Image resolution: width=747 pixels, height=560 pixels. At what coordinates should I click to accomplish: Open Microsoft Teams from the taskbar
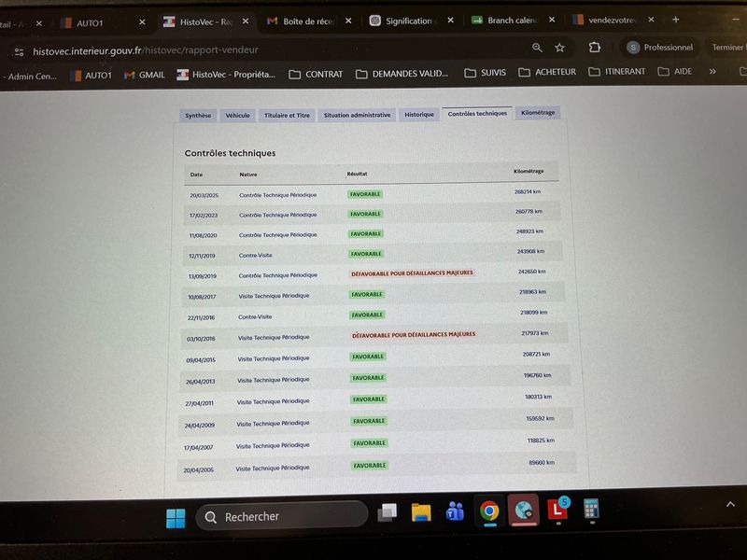tap(455, 512)
